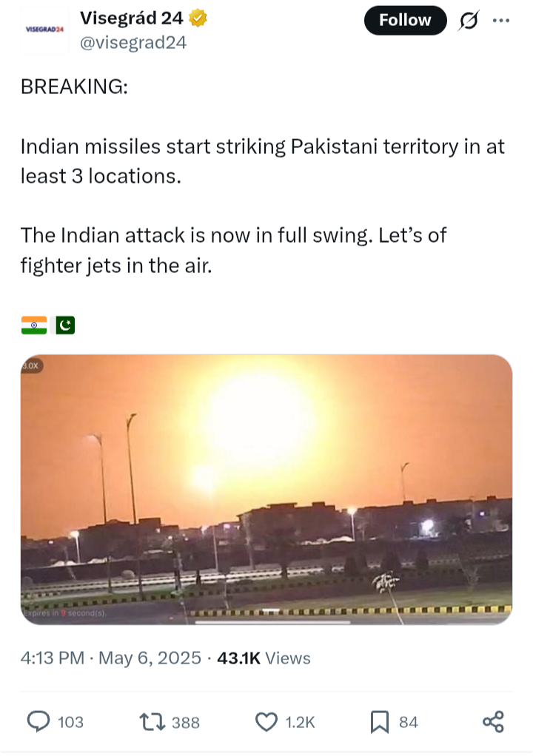Click the share icon
The height and width of the screenshot is (756, 533).
(x=493, y=722)
